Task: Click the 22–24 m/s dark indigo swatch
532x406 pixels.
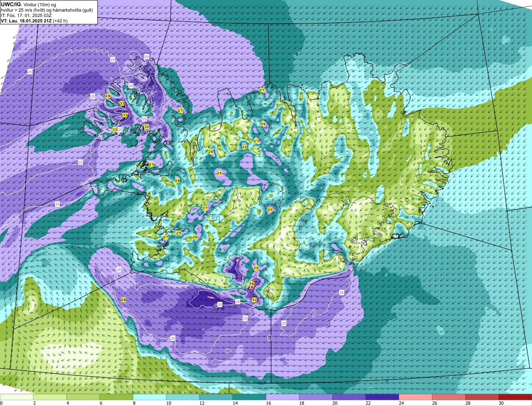Action: 382,397
